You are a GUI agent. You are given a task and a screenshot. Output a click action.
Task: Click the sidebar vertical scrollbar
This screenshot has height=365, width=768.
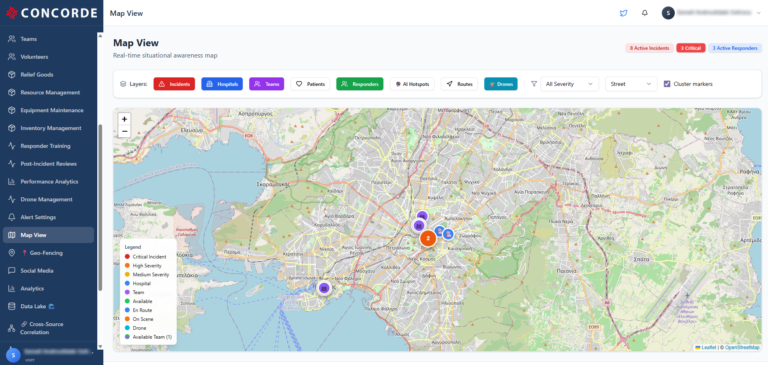(100, 206)
